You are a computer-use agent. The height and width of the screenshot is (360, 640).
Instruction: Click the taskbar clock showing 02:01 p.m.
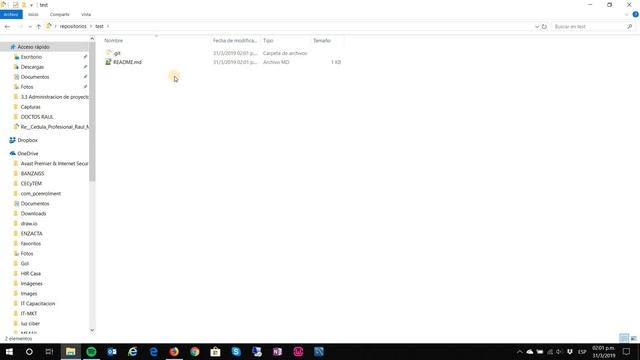[604, 351]
